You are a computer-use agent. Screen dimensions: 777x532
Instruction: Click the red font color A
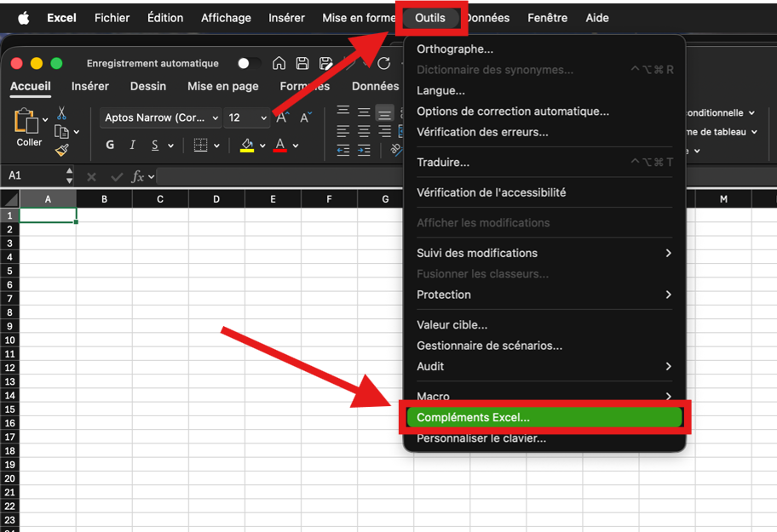pos(280,145)
